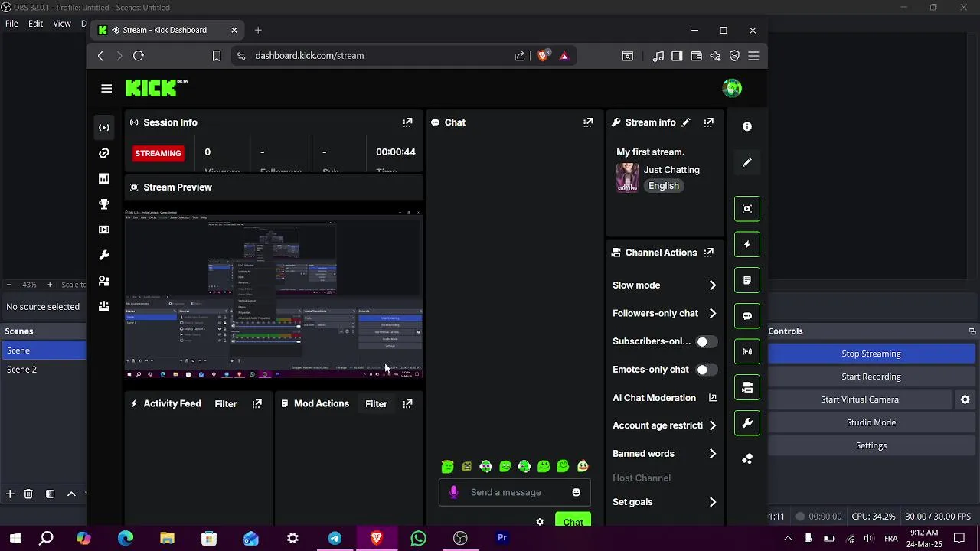This screenshot has height=551, width=980.
Task: Toggle the chat bubble widget button
Action: 747,316
